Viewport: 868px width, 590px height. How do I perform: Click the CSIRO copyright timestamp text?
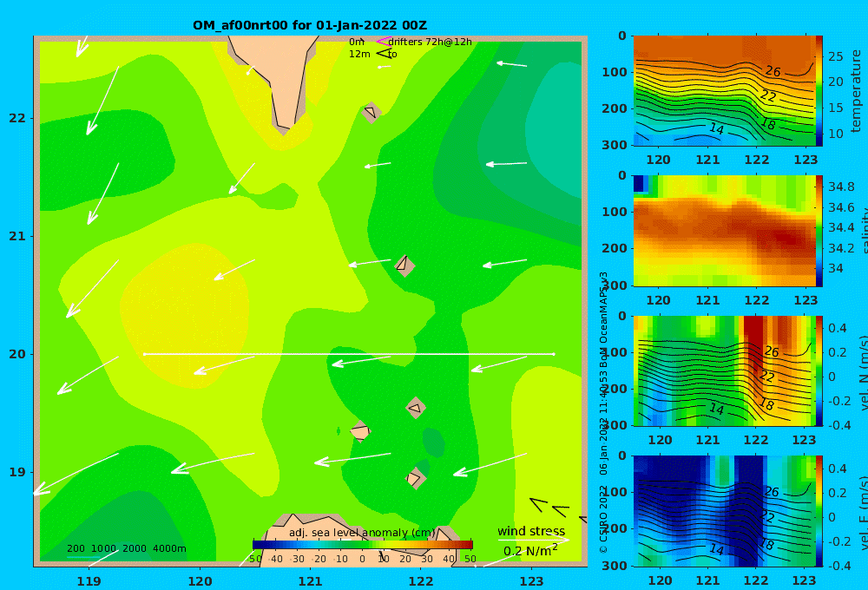(x=603, y=412)
